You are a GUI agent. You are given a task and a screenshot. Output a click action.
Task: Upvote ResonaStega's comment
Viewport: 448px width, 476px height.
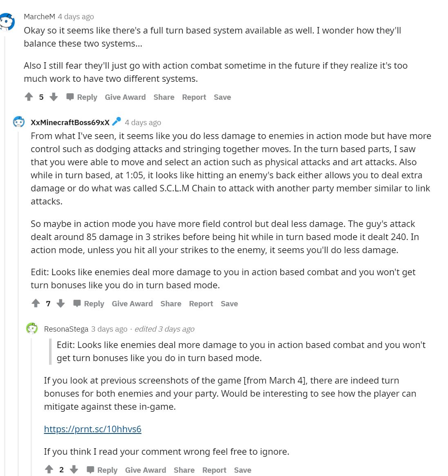[x=49, y=469]
